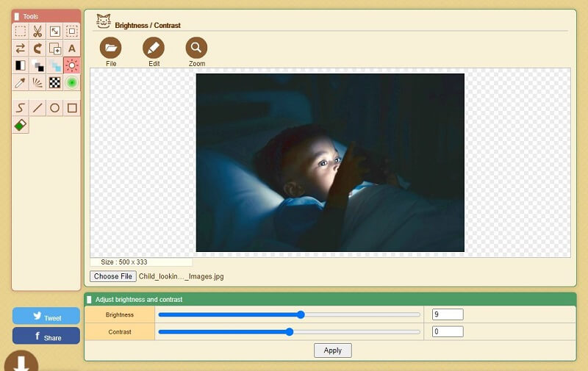Click the Tools panel header
The height and width of the screenshot is (371, 588).
(x=46, y=16)
